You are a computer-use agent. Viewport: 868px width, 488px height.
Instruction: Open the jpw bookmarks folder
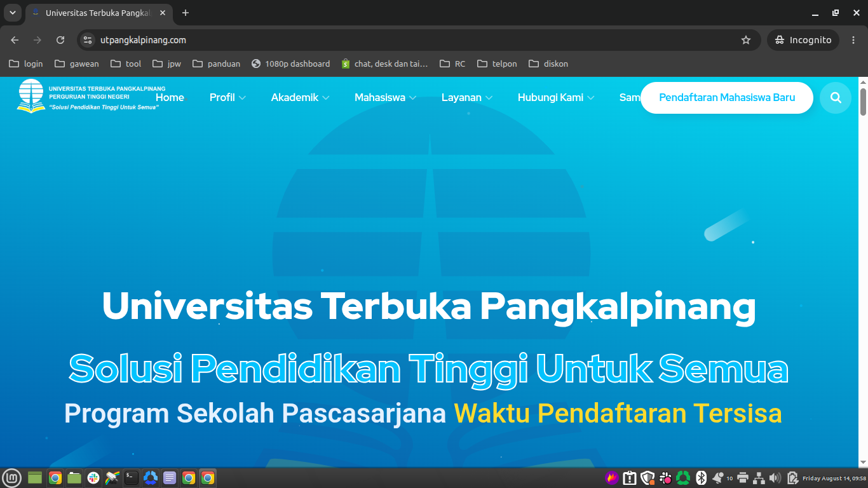point(167,64)
